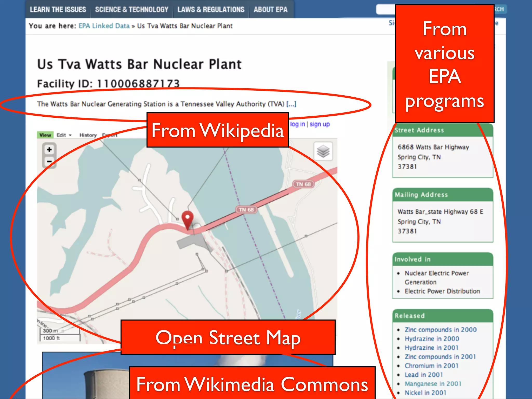Click the site search input field
This screenshot has width=532, height=399.
click(x=385, y=9)
